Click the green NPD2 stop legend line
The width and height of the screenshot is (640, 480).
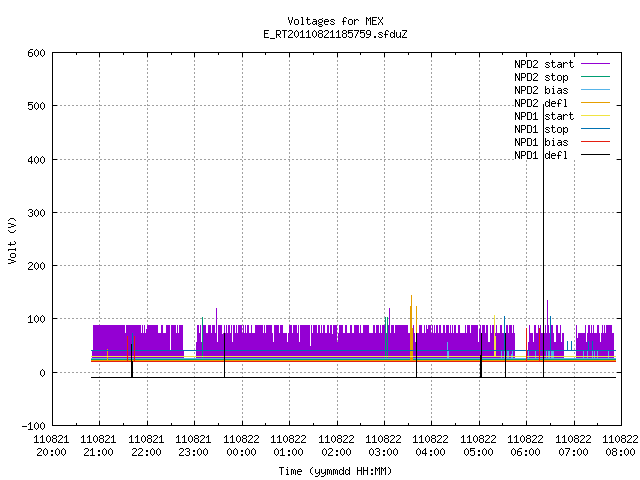tap(596, 77)
